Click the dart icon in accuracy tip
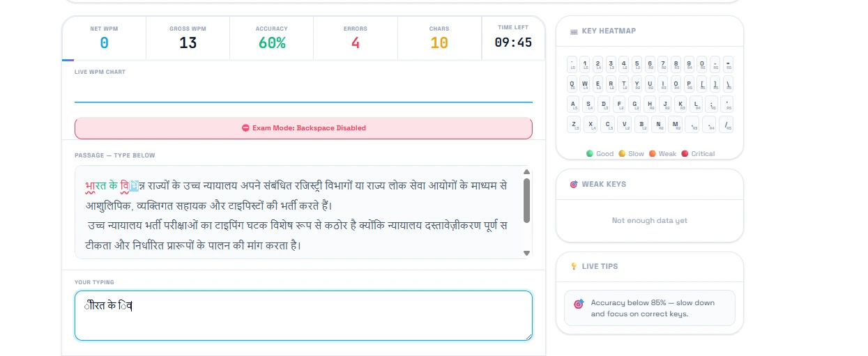868x356 pixels. coord(579,304)
